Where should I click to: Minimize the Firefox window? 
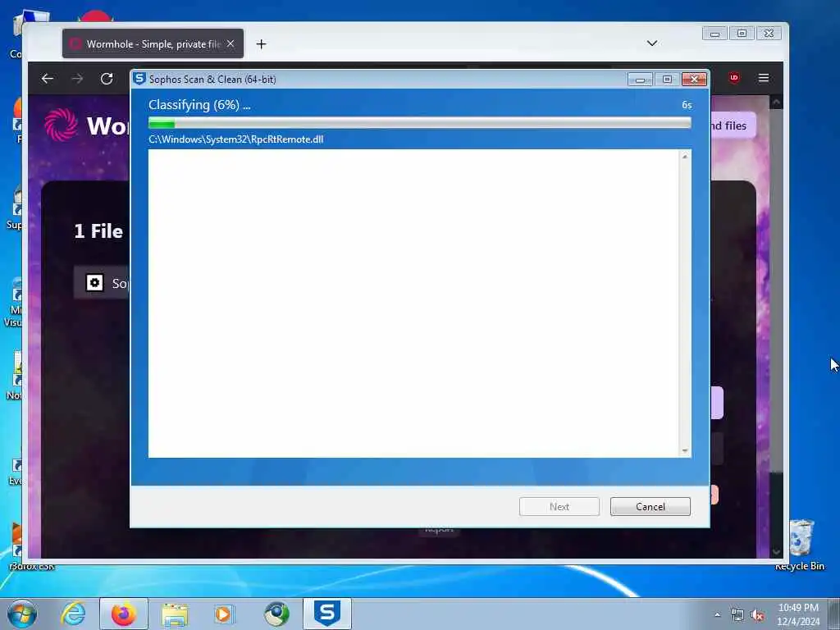[714, 34]
